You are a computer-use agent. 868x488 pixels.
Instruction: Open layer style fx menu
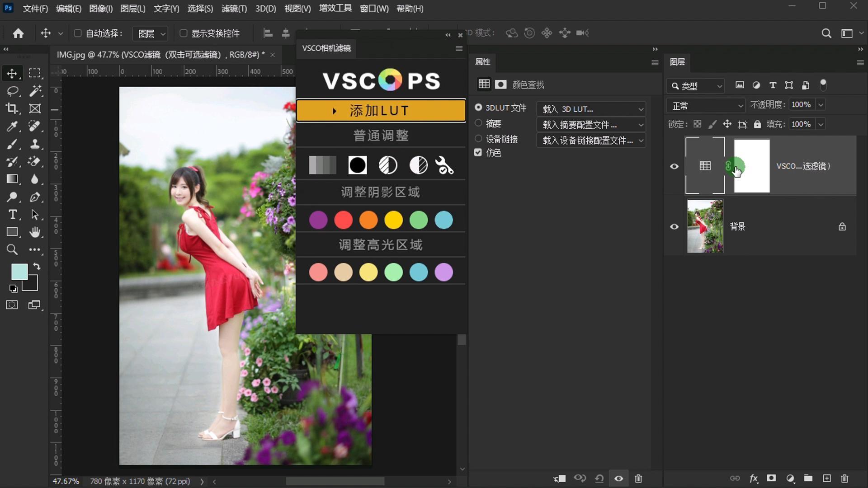[x=754, y=478]
